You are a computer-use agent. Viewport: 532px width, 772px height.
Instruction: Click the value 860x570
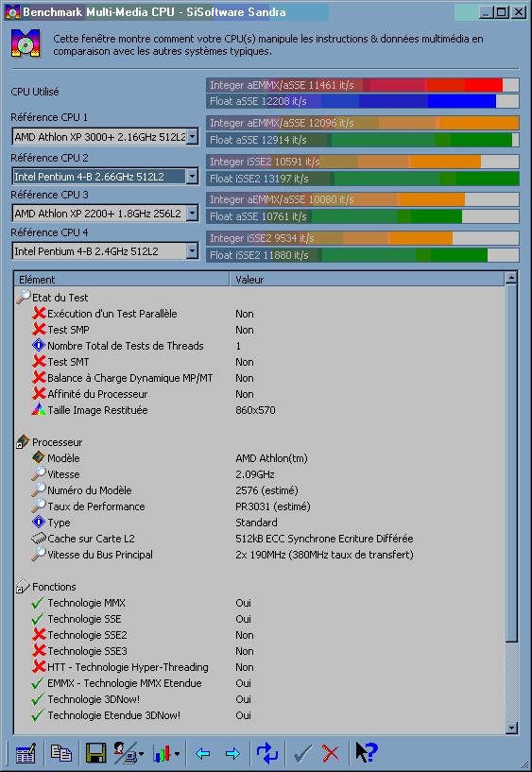255,410
